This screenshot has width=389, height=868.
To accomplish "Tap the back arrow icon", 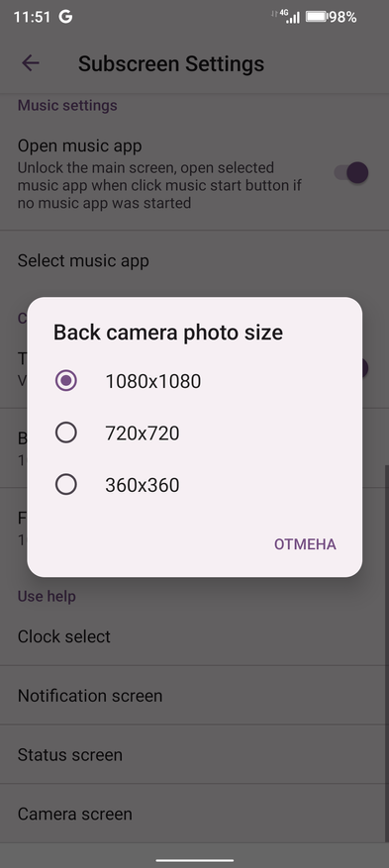I will (31, 63).
